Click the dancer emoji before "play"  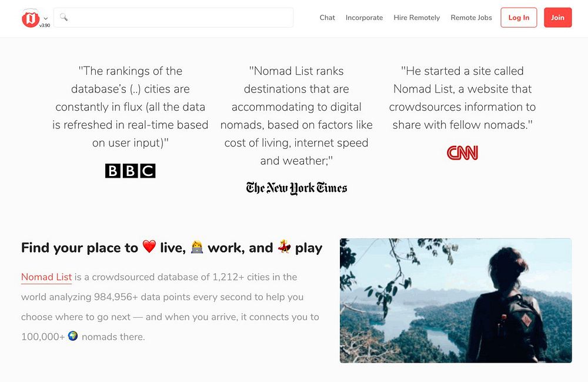click(284, 247)
